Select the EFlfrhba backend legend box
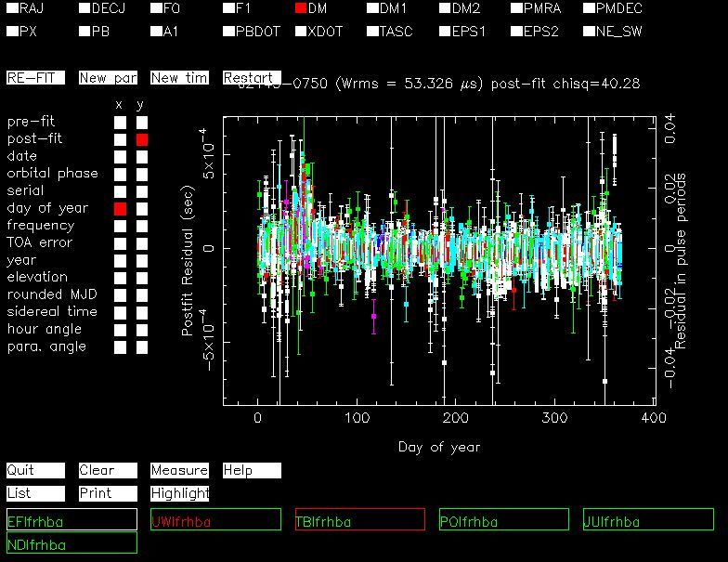 [x=71, y=519]
